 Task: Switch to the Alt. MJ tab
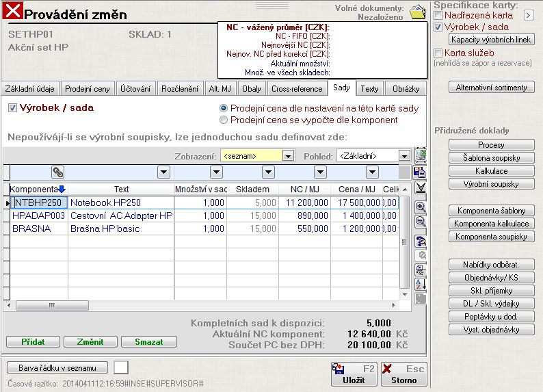pos(220,89)
